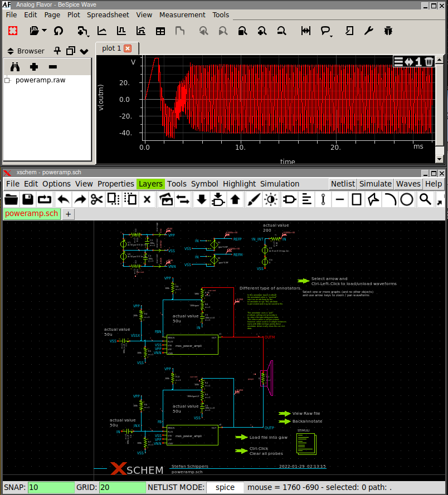The height and width of the screenshot is (495, 448).
Task: Click the save floppy disk icon
Action: 28,199
